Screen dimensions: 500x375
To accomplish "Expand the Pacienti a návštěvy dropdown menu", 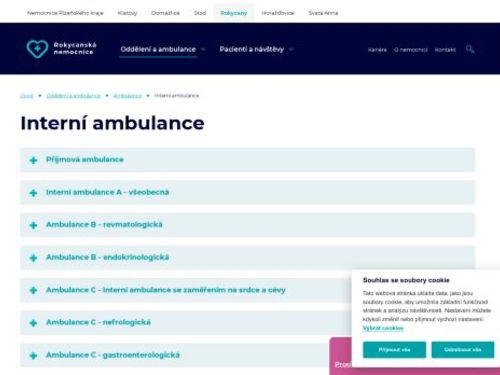I will tap(256, 49).
